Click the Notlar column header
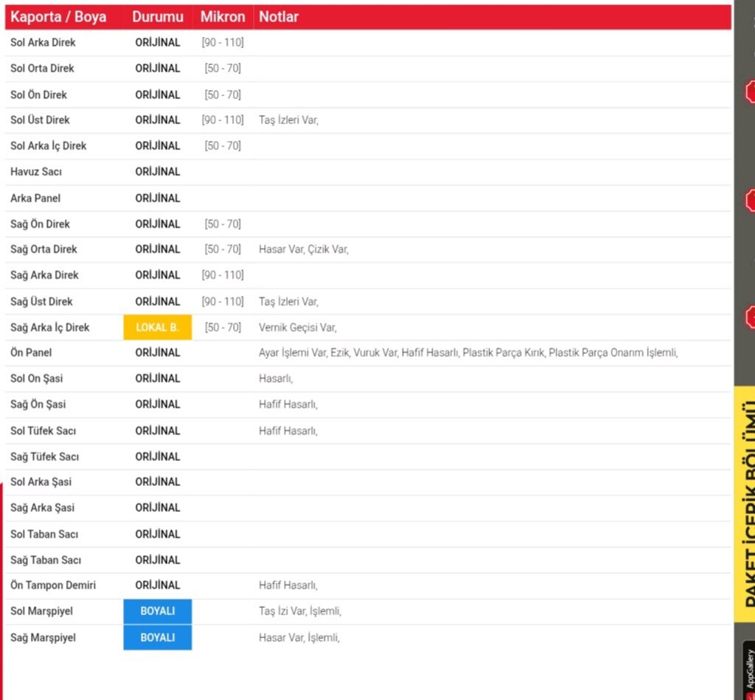Viewport: 755px width, 700px height. coord(279,17)
